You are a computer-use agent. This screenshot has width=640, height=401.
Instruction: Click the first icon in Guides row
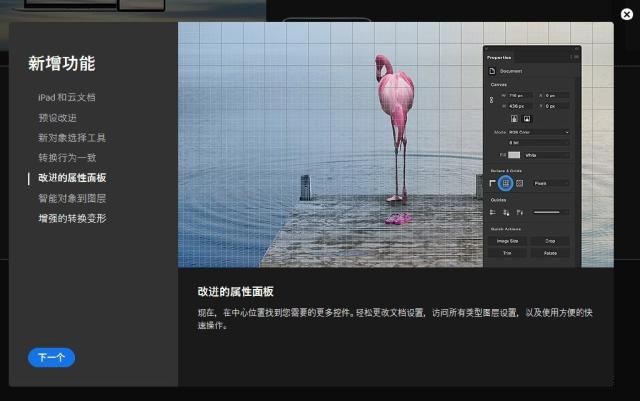[x=492, y=212]
